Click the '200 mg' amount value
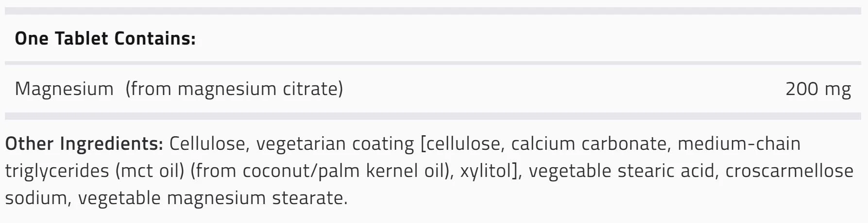Viewport: 868px width, 223px height. [818, 89]
